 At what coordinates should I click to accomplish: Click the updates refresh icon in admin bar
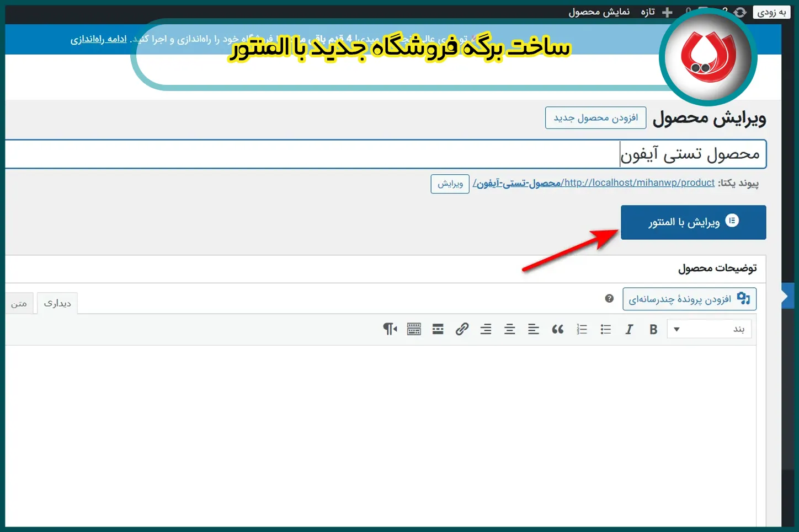coord(740,12)
